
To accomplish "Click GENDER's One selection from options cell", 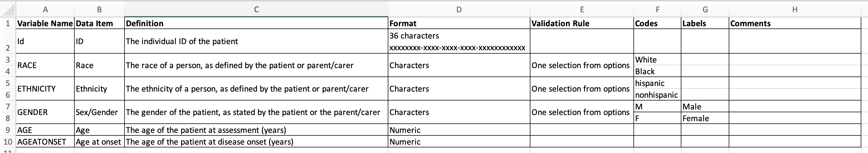I will (582, 112).
